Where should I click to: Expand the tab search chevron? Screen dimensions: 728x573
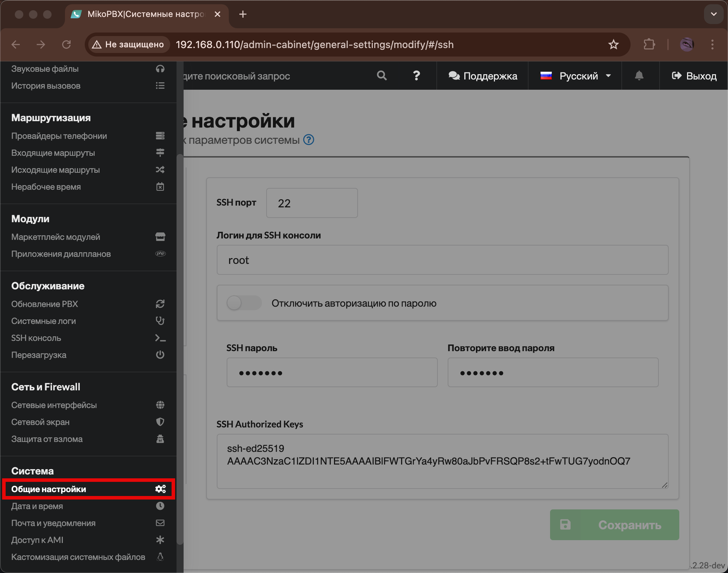pos(714,14)
